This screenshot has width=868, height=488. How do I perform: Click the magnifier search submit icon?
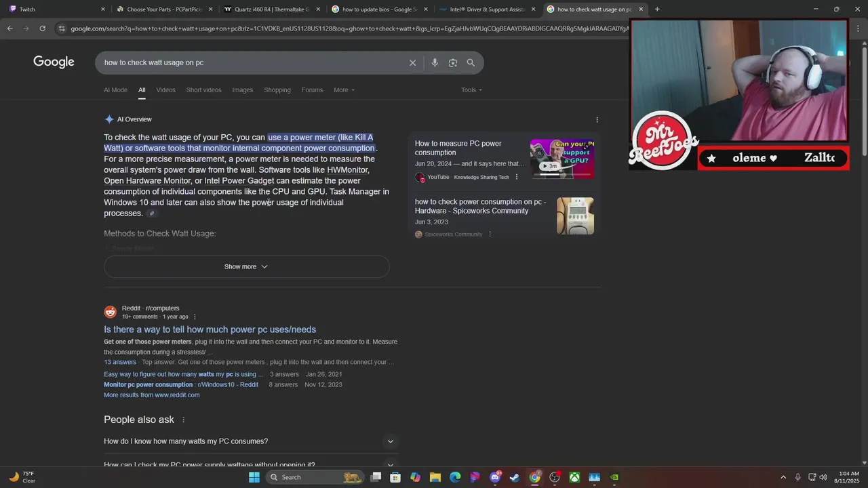471,62
